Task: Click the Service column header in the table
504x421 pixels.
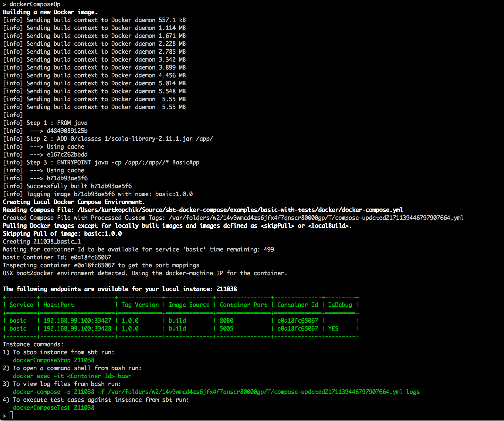Action: [x=21, y=305]
